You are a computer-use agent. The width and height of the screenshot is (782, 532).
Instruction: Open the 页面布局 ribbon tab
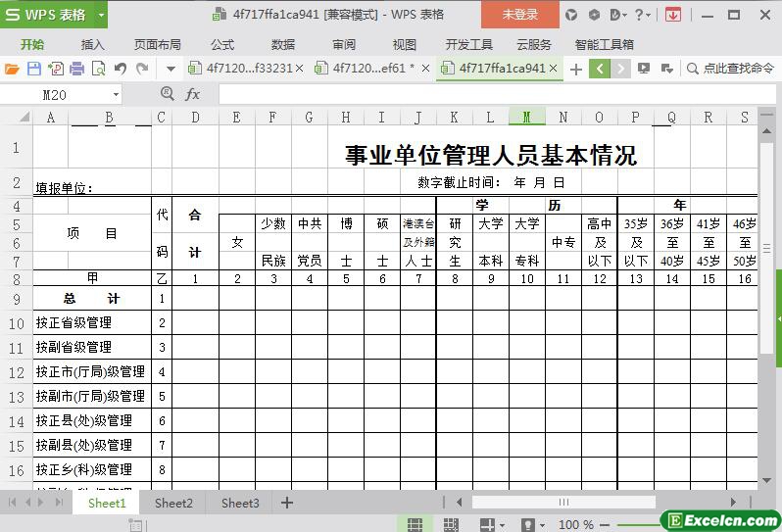[x=158, y=45]
